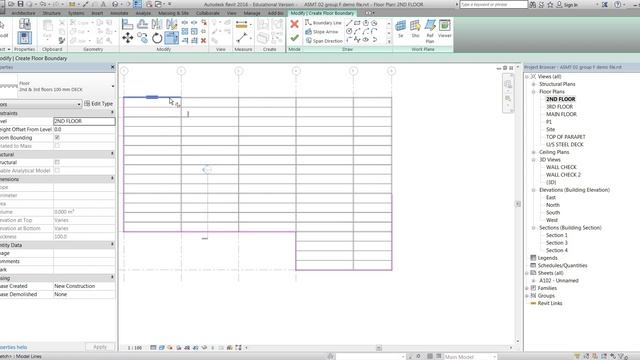640x360 pixels.
Task: Expand the Structural Plans tree node
Action: 533,84
